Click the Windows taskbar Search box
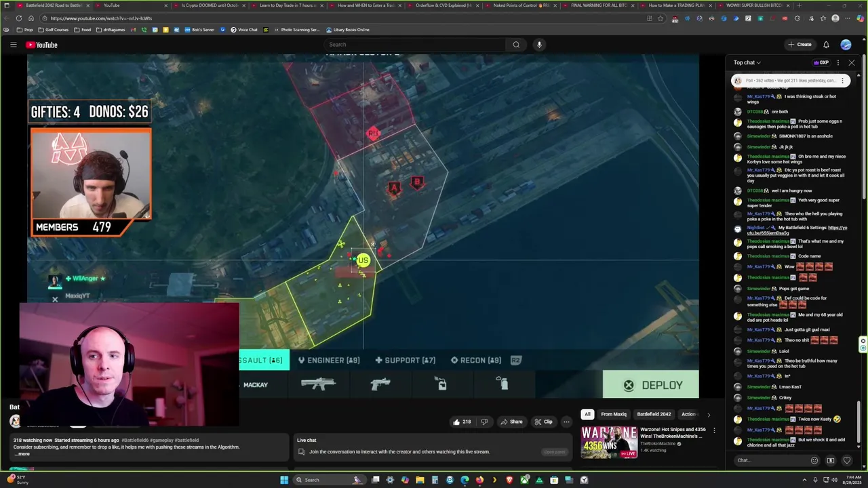The width and height of the screenshot is (868, 488). (x=330, y=480)
